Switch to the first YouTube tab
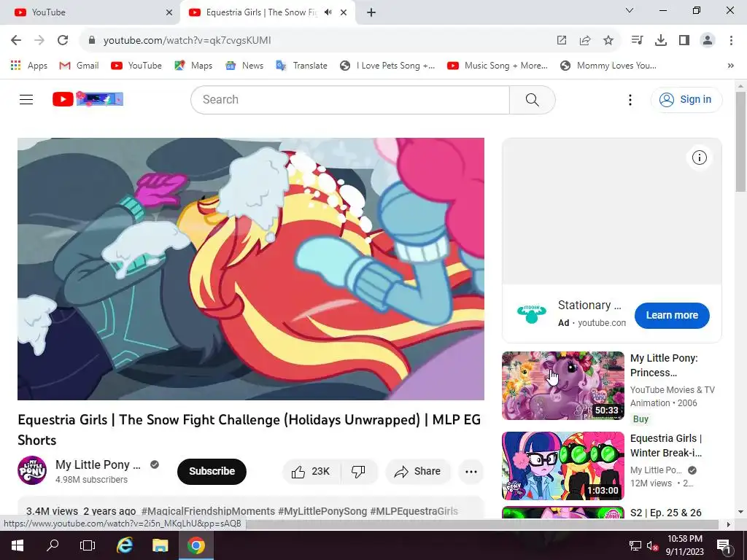This screenshot has width=747, height=560. pyautogui.click(x=90, y=12)
